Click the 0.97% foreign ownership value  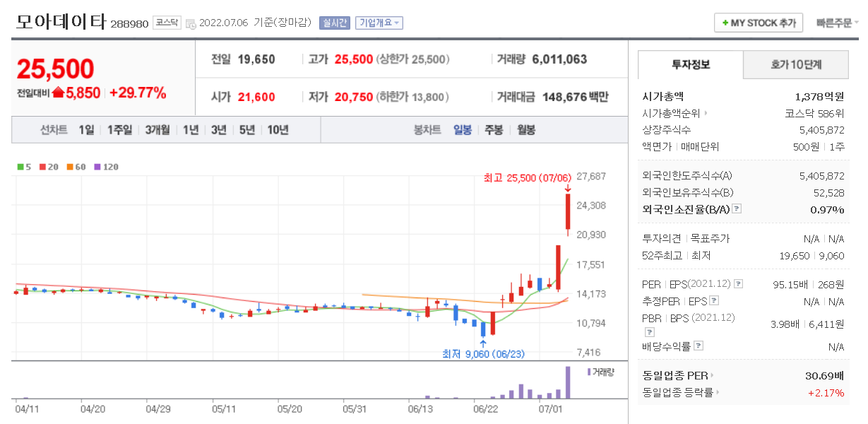(x=827, y=209)
